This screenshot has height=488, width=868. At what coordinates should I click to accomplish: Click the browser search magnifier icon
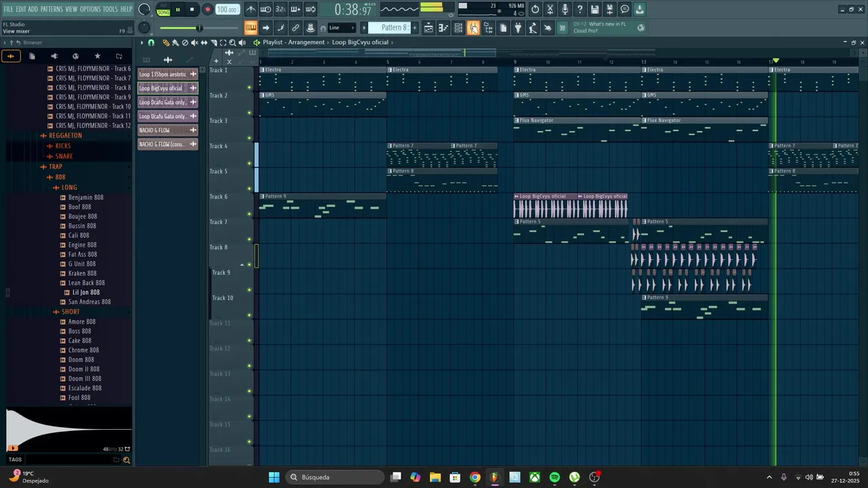(126, 460)
